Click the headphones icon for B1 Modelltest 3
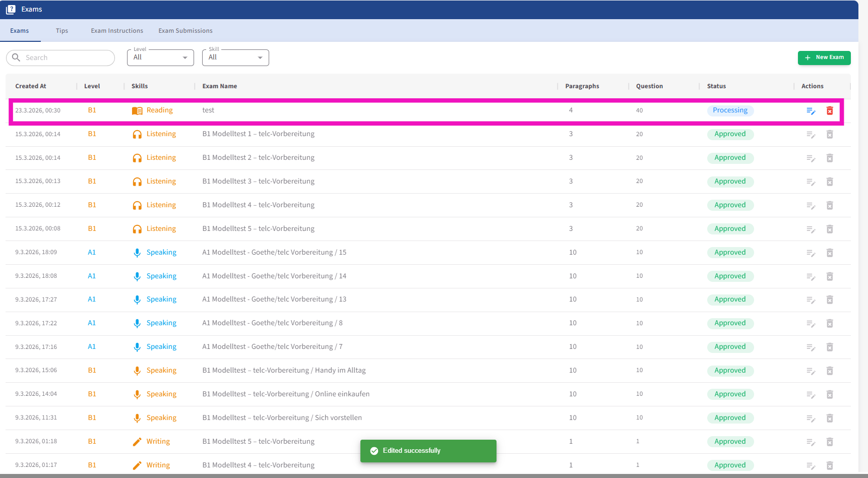Screen dimensions: 868x478 (137, 182)
